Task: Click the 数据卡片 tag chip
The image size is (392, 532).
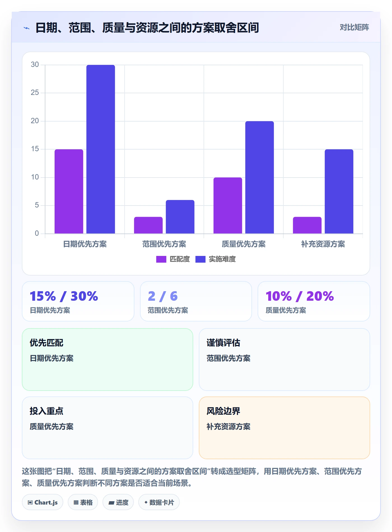Action: [x=159, y=502]
